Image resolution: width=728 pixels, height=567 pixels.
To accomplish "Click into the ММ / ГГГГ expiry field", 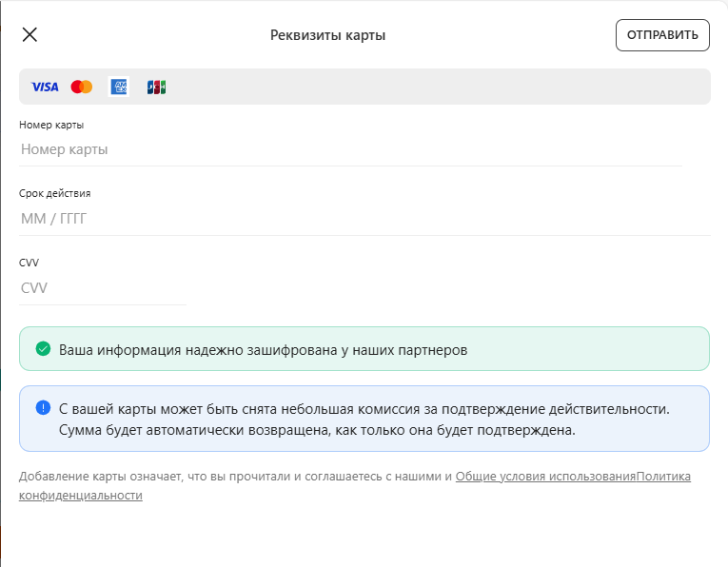I will 364,219.
